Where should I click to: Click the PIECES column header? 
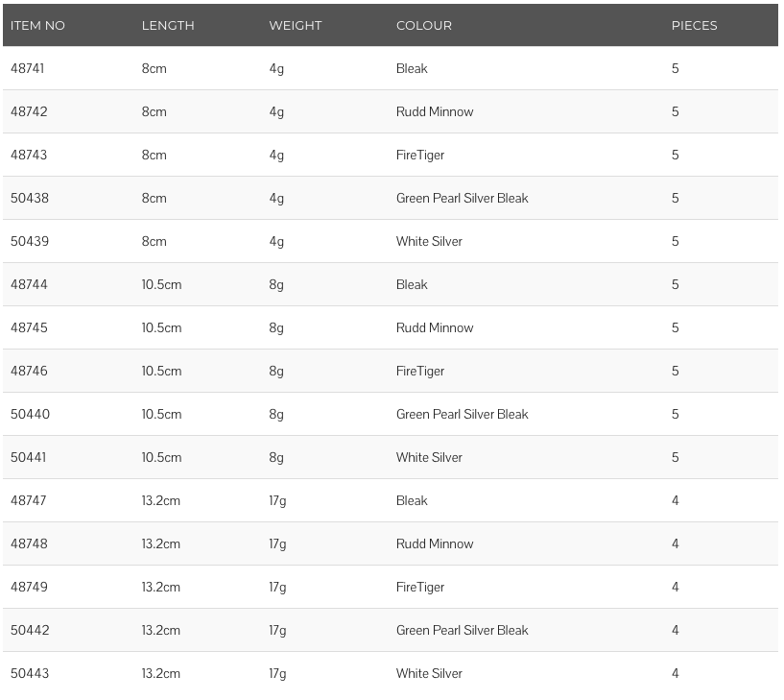coord(694,26)
